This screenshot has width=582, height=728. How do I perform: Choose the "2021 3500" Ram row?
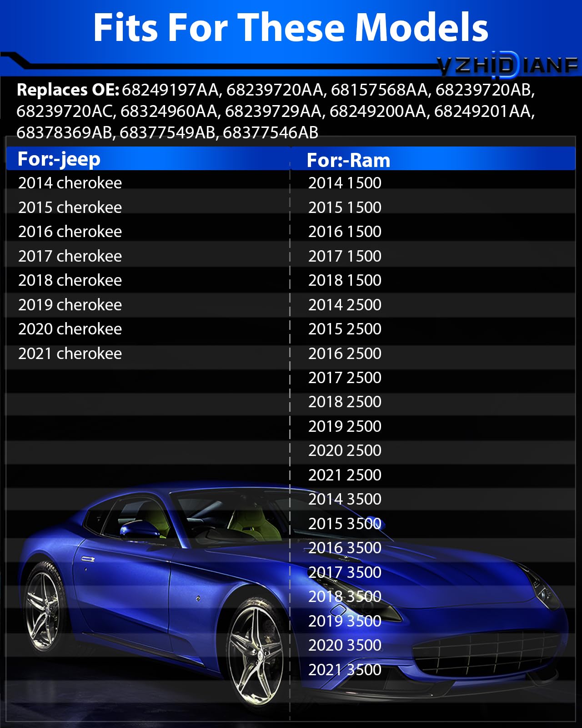click(x=345, y=670)
